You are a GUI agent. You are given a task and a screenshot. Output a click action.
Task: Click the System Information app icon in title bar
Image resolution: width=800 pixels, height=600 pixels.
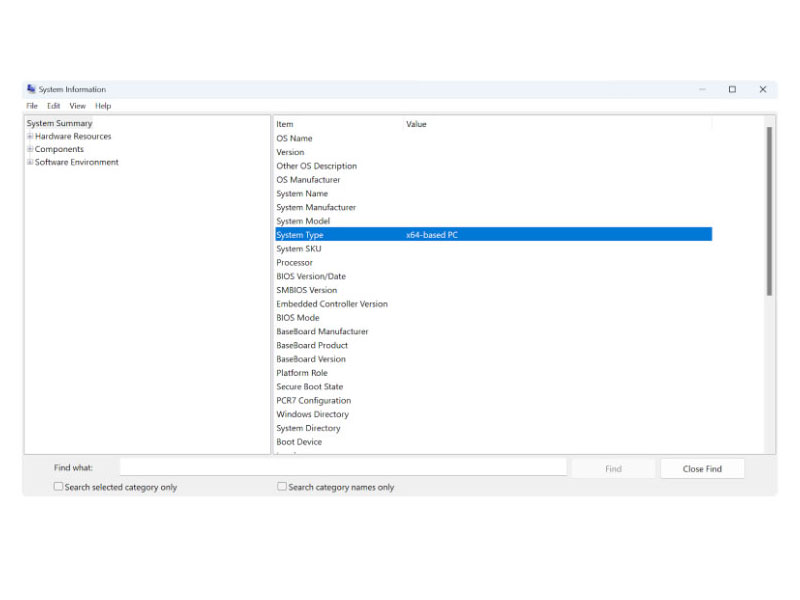click(31, 89)
